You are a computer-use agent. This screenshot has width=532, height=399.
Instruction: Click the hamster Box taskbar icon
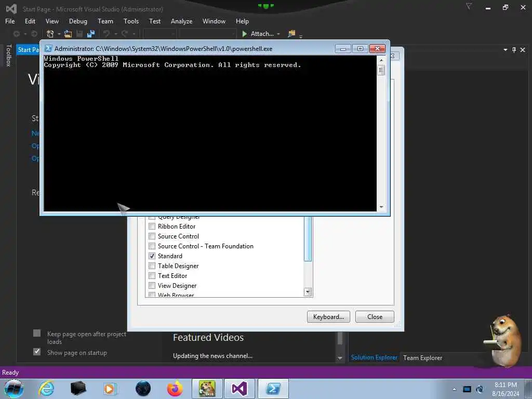pos(207,389)
